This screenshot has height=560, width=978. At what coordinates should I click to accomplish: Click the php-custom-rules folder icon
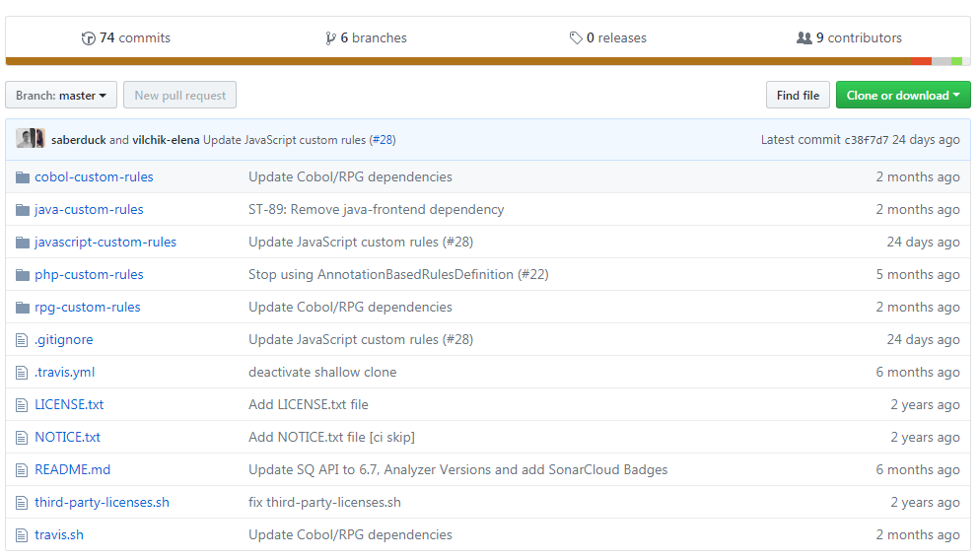point(23,275)
